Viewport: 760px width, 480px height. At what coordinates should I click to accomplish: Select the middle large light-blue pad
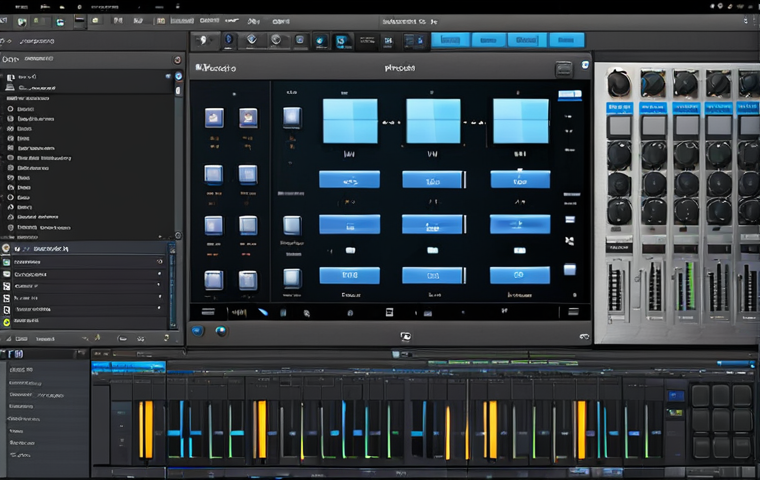pyautogui.click(x=433, y=121)
